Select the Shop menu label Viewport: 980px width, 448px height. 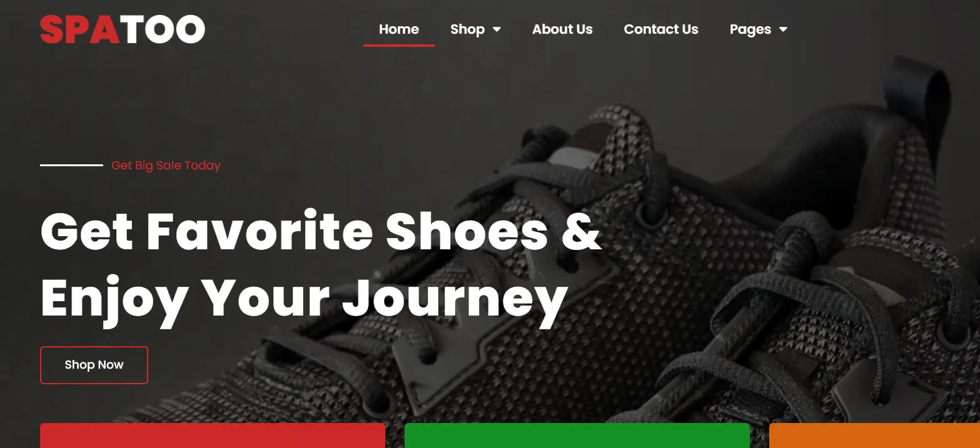[468, 29]
